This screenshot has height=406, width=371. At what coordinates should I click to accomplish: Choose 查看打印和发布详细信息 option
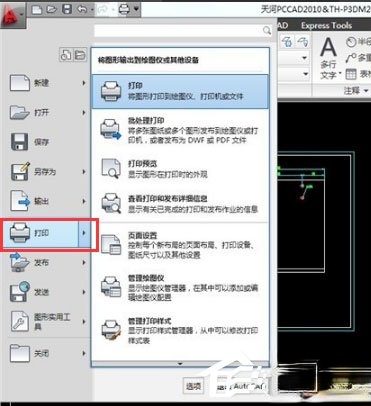click(x=180, y=204)
